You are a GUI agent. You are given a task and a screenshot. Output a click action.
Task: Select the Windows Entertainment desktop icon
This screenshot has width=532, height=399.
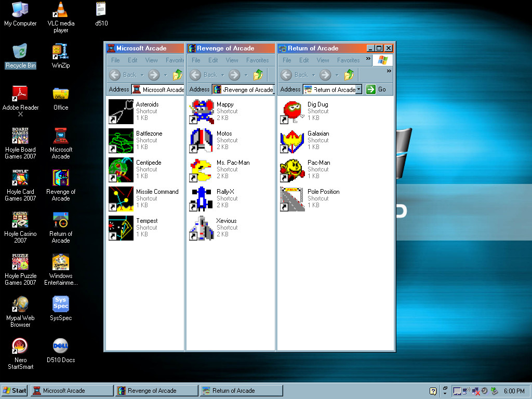(x=61, y=270)
